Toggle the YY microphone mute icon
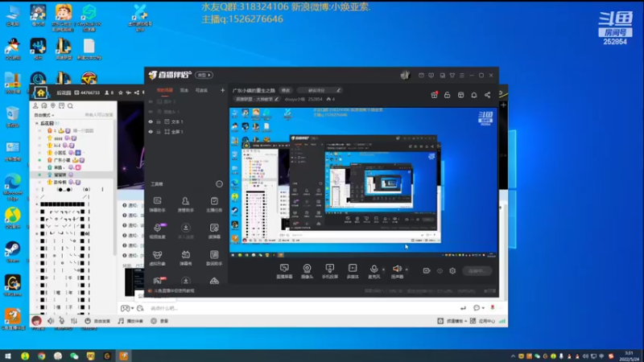Screen dimensions: 644x362 pos(62,321)
